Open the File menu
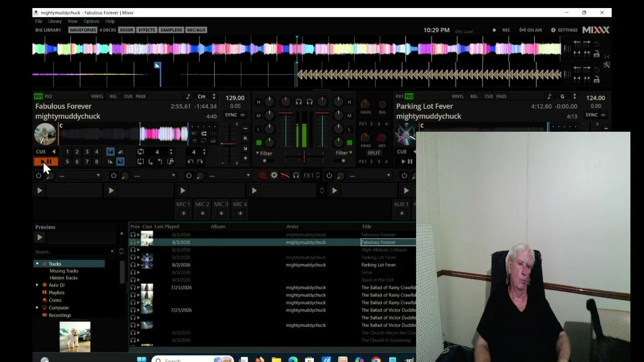This screenshot has height=362, width=644. (x=39, y=21)
